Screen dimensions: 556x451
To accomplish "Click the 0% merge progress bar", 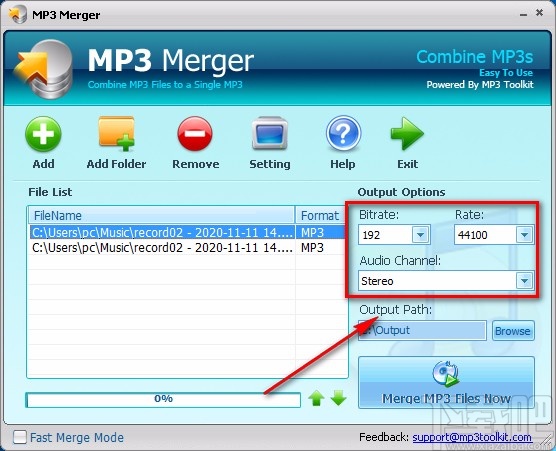I will [163, 399].
